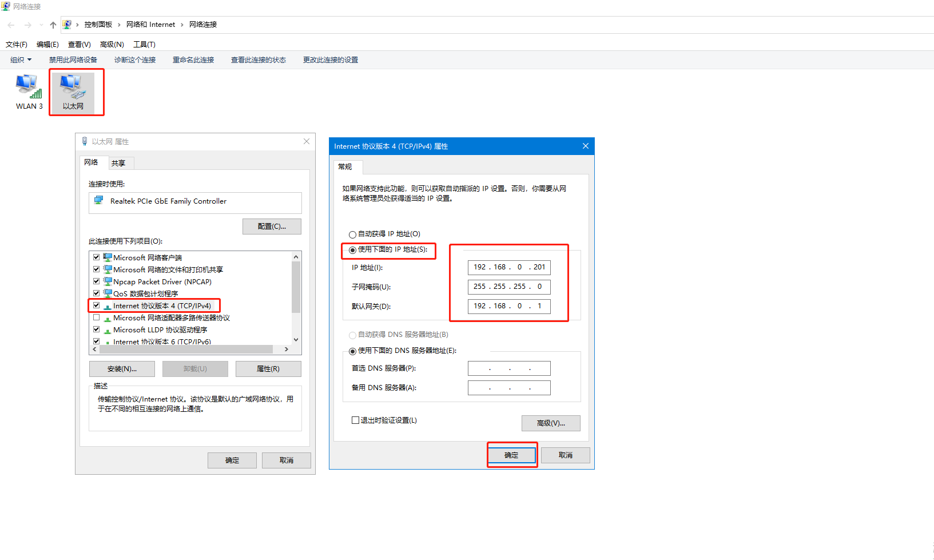This screenshot has height=560, width=934.
Task: Uncheck Internet 协议版本 4 (TCP/IPv4) checkbox
Action: pos(97,305)
